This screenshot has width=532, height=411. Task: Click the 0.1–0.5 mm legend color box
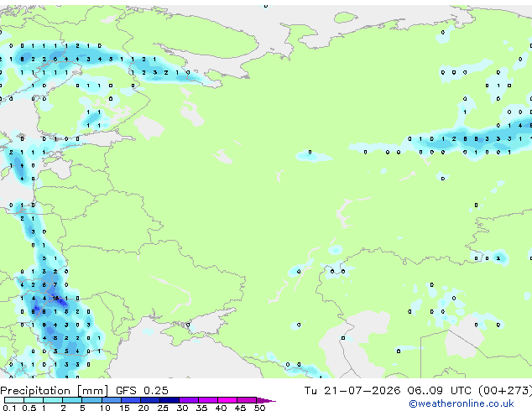tap(14, 400)
